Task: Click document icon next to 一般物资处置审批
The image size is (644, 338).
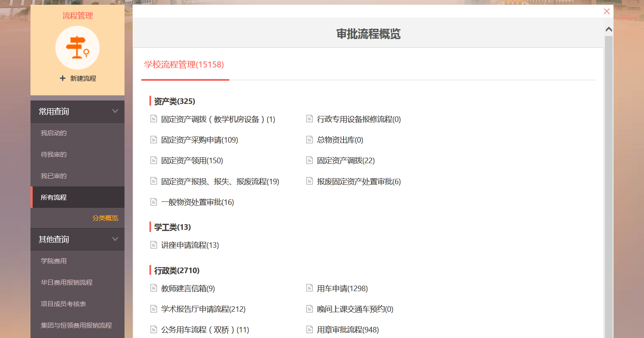Action: [154, 202]
